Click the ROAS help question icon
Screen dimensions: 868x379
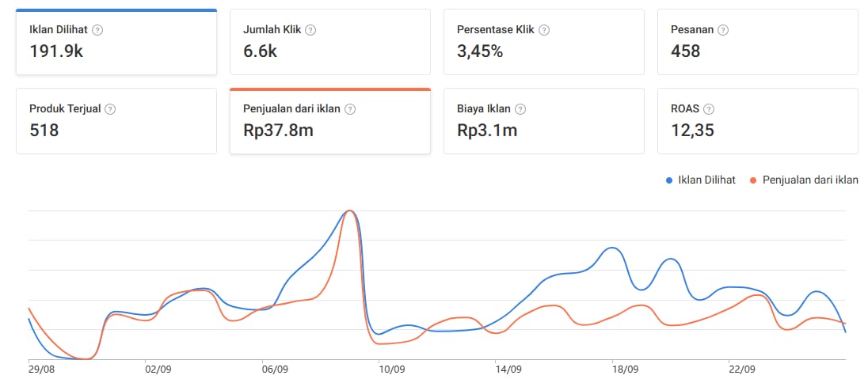pyautogui.click(x=709, y=109)
